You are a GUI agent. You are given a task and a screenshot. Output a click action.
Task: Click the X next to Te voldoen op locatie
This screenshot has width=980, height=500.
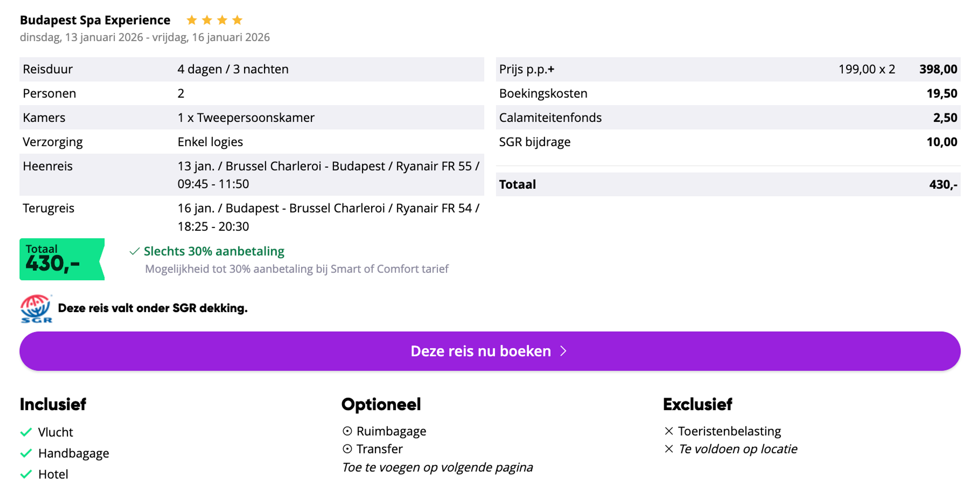[x=669, y=449]
